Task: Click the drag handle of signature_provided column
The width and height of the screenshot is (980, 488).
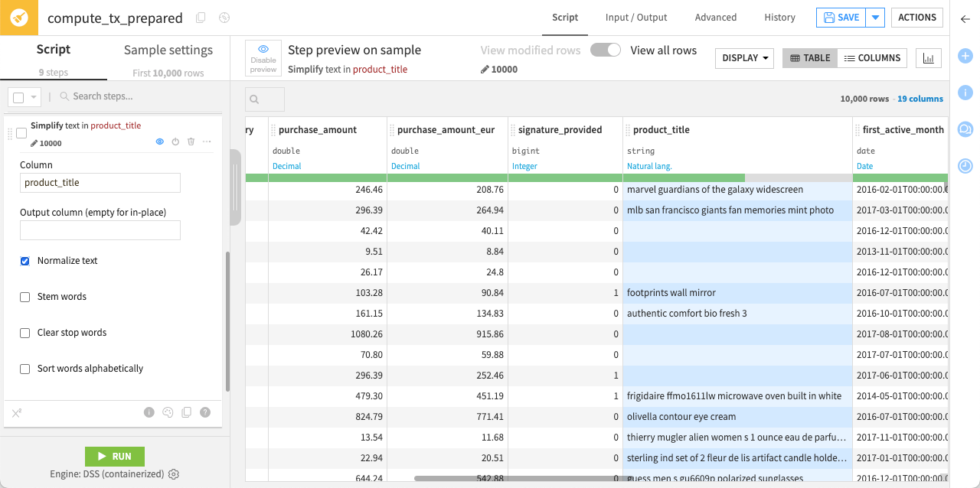Action: (x=512, y=130)
